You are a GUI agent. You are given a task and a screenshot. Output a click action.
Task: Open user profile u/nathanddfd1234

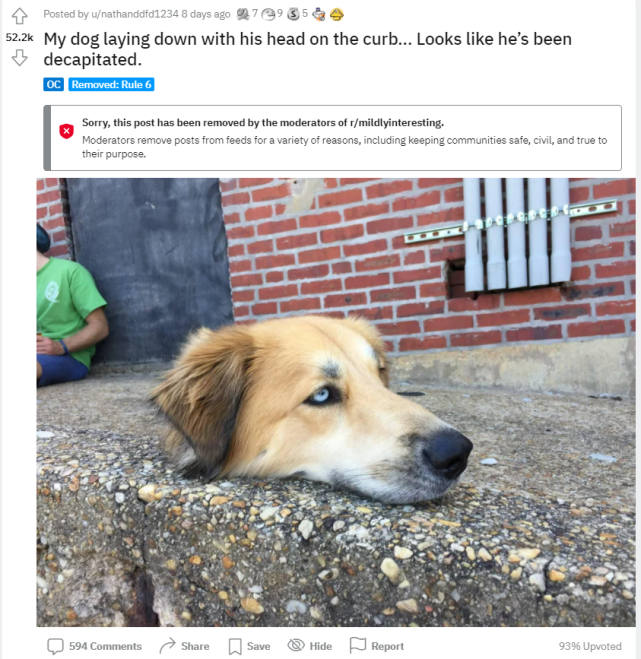point(135,14)
